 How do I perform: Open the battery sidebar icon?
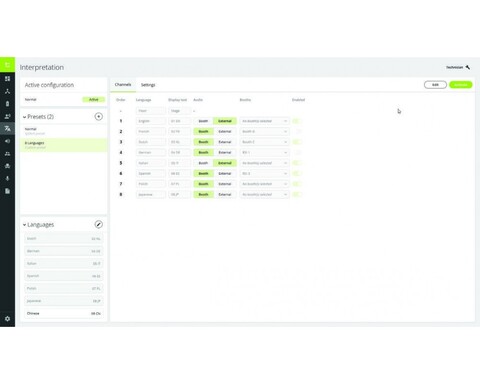[7, 104]
